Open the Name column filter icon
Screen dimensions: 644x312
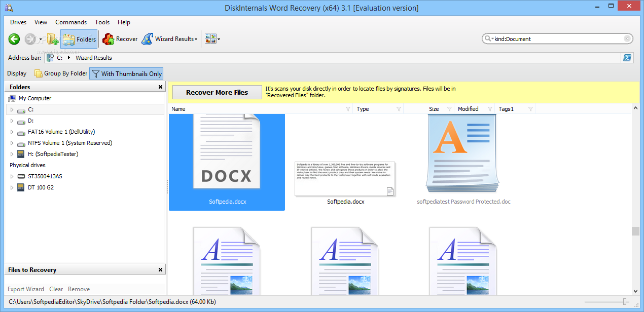pos(348,109)
